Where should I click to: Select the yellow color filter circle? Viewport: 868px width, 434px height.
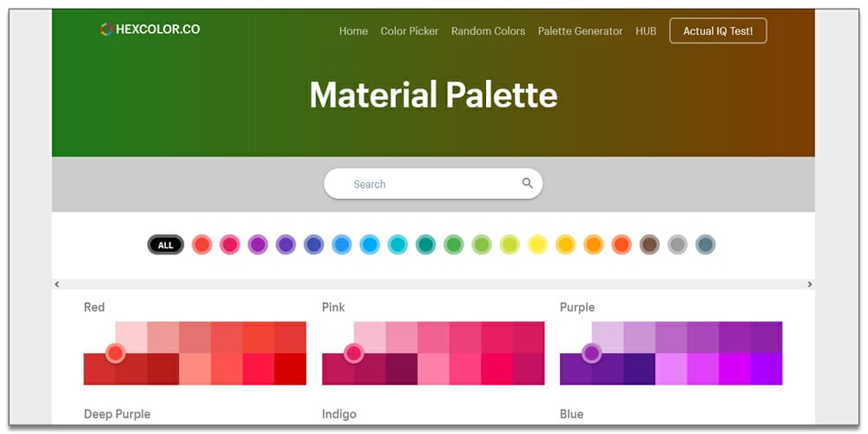pyautogui.click(x=537, y=245)
